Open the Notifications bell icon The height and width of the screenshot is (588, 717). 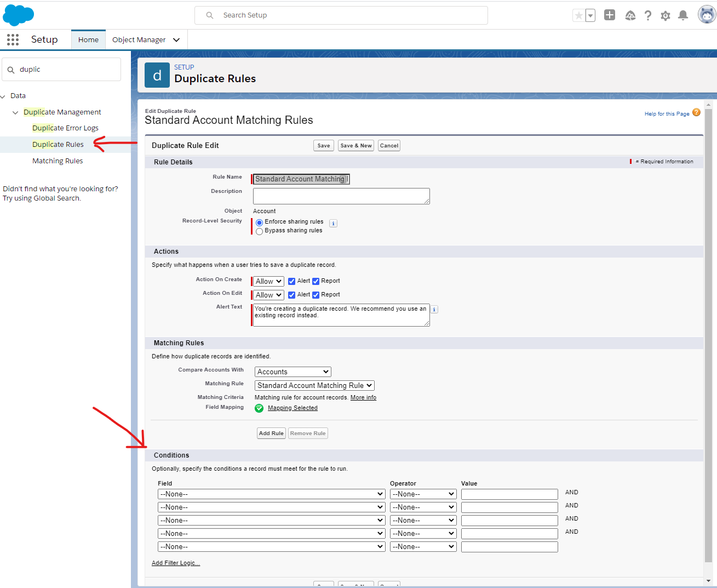coord(683,15)
